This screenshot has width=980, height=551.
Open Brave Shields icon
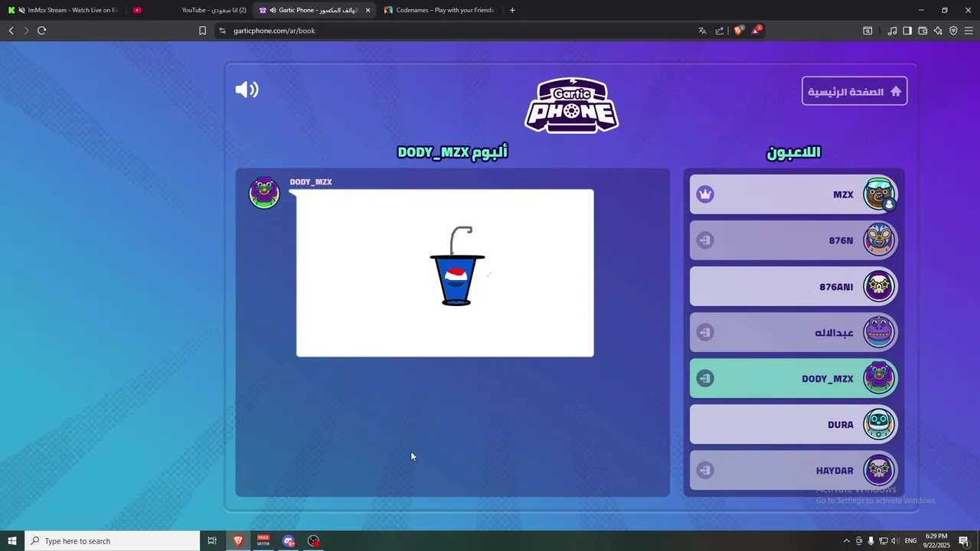739,31
